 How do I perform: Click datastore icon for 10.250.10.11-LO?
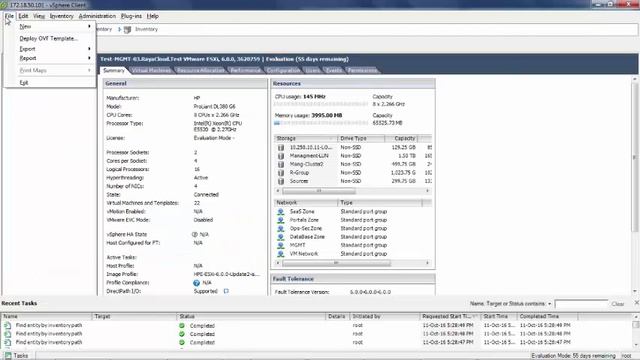tap(281, 147)
